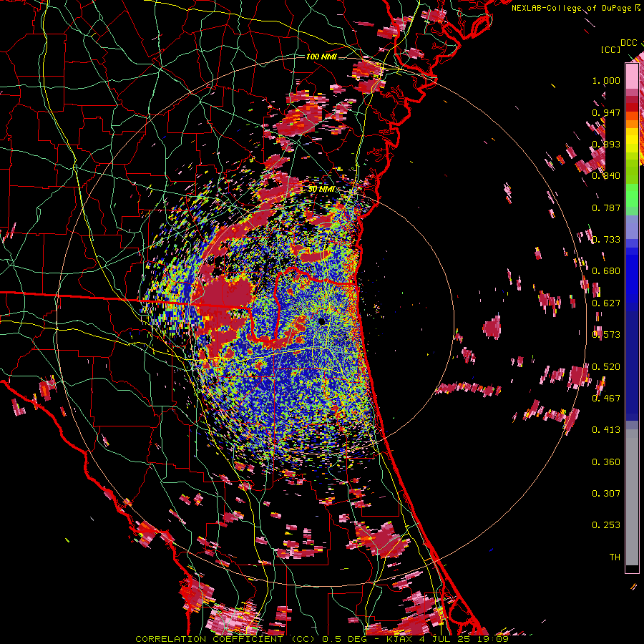Pick the gray segment of the color bar

point(632,497)
